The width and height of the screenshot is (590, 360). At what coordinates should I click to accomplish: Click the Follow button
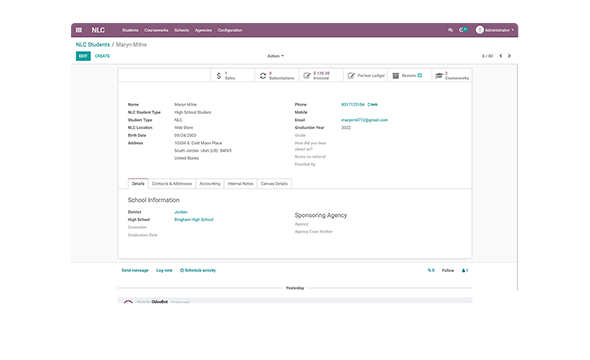coord(448,270)
